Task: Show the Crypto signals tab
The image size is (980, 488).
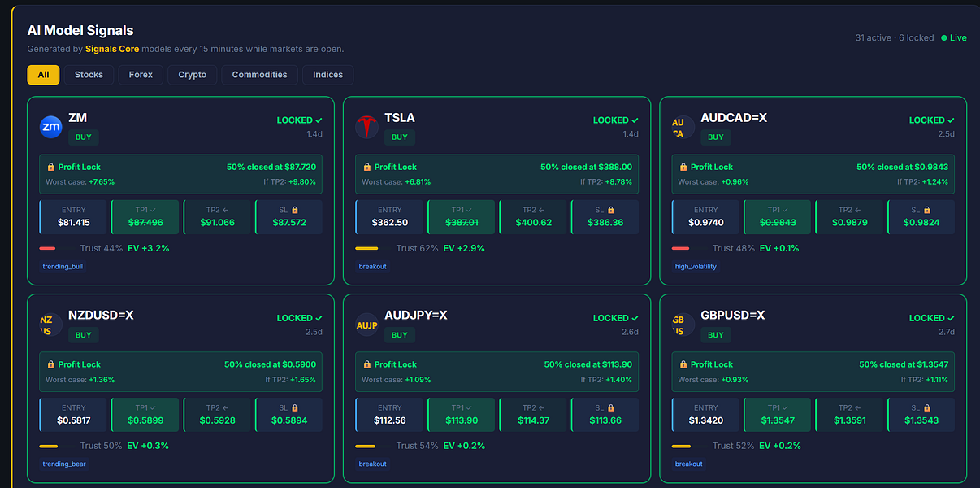Action: 193,75
